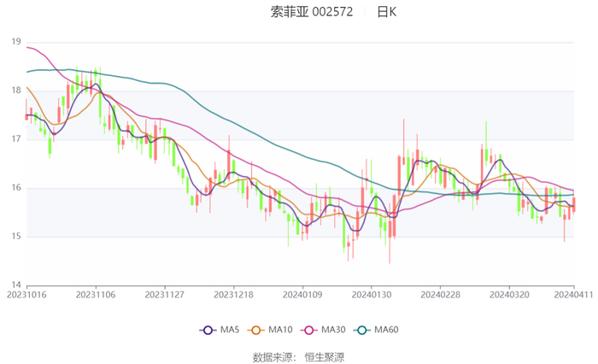Toggle the MA60 legend series
The image size is (598, 364).
coord(376,330)
